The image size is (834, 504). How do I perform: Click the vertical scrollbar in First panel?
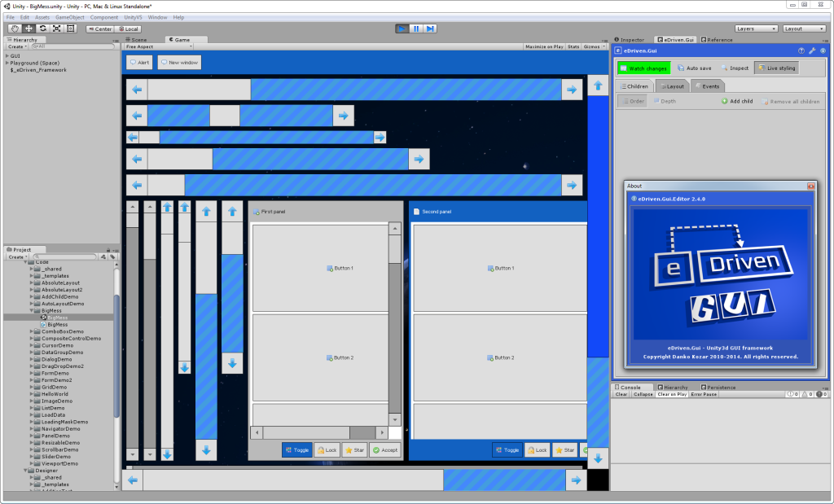click(395, 324)
